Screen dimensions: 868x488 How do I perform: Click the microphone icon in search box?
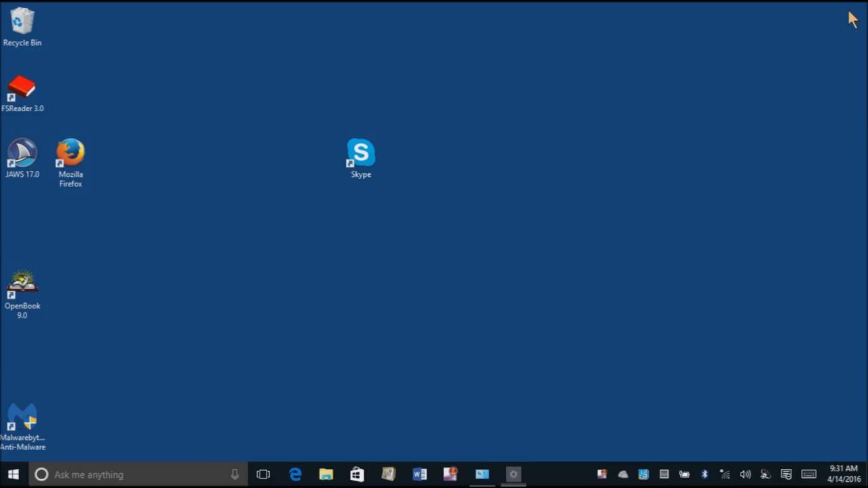coord(235,474)
